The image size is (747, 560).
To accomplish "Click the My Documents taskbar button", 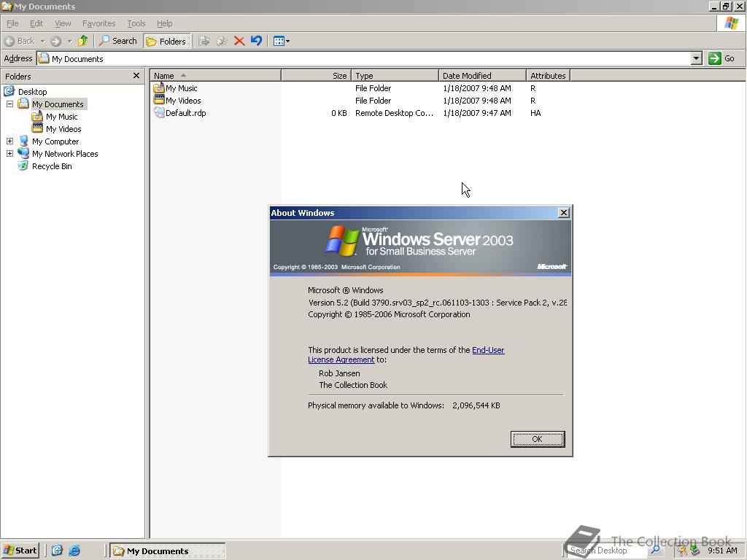I will 168,551.
